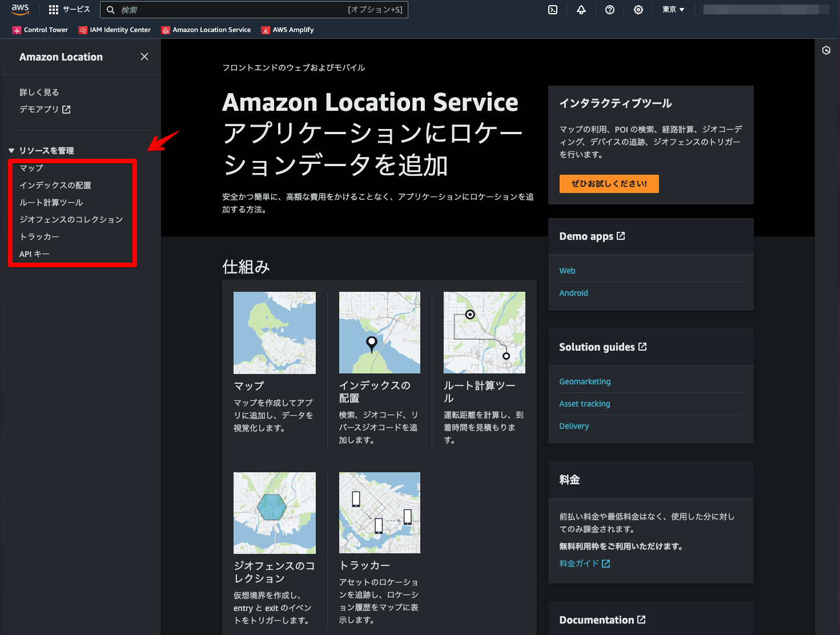
Task: Click the IAM Identity Center bookmark icon
Action: [83, 30]
